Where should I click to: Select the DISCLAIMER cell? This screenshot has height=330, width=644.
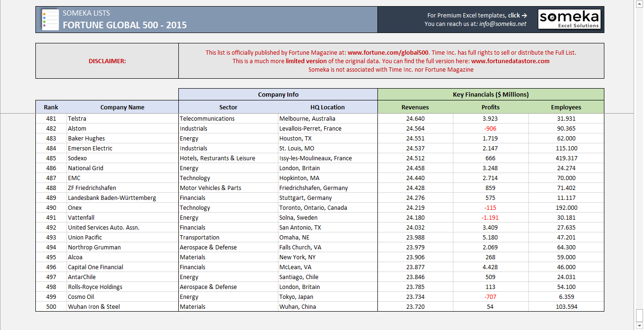[106, 60]
